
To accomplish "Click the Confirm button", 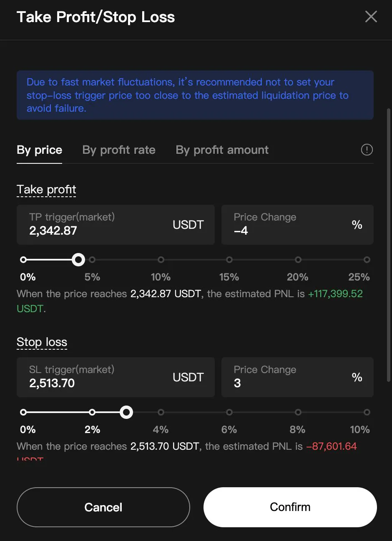I will [290, 507].
